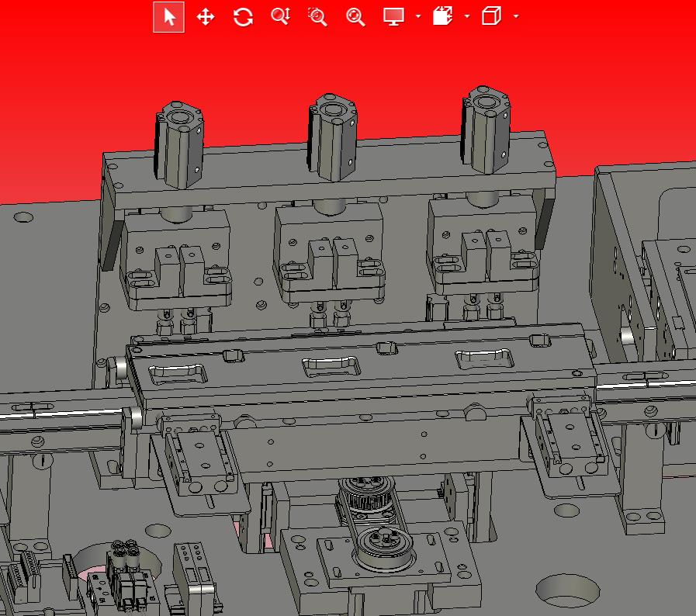
Task: Click the Zoom to fit icon
Action: coord(355,17)
